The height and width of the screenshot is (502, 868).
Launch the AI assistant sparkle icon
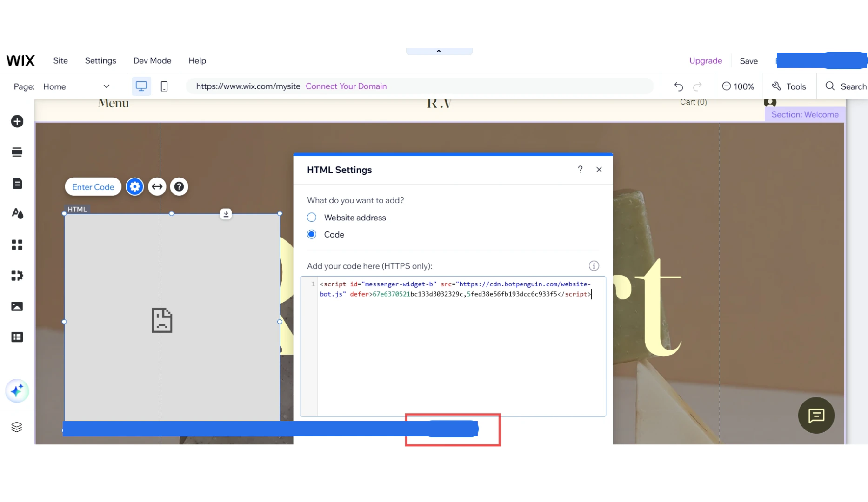coord(17,391)
